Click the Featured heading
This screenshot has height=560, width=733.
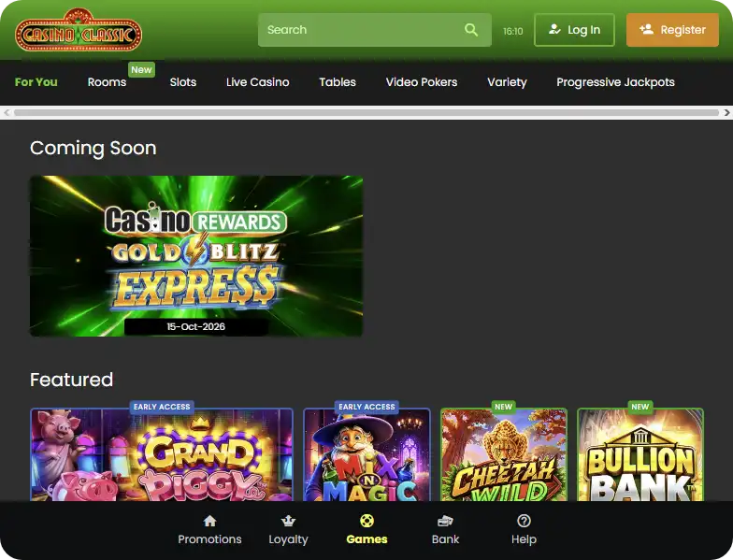(x=71, y=380)
